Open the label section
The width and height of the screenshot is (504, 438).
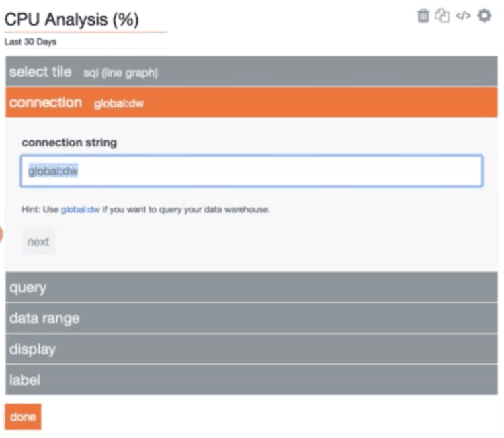coord(251,380)
